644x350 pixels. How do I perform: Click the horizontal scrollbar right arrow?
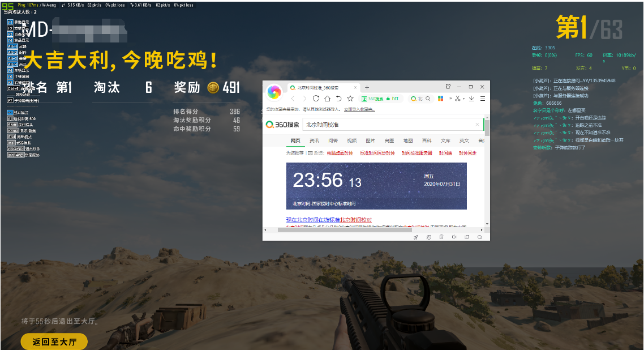point(483,229)
